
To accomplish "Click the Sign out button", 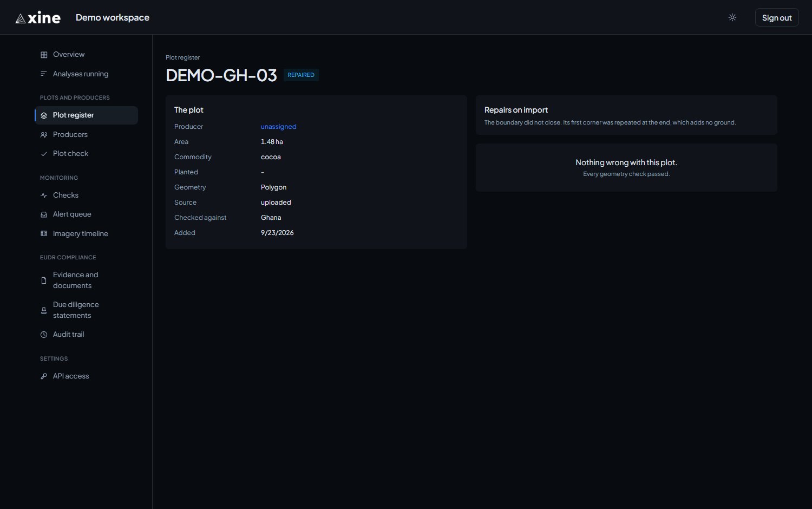I will click(x=777, y=17).
